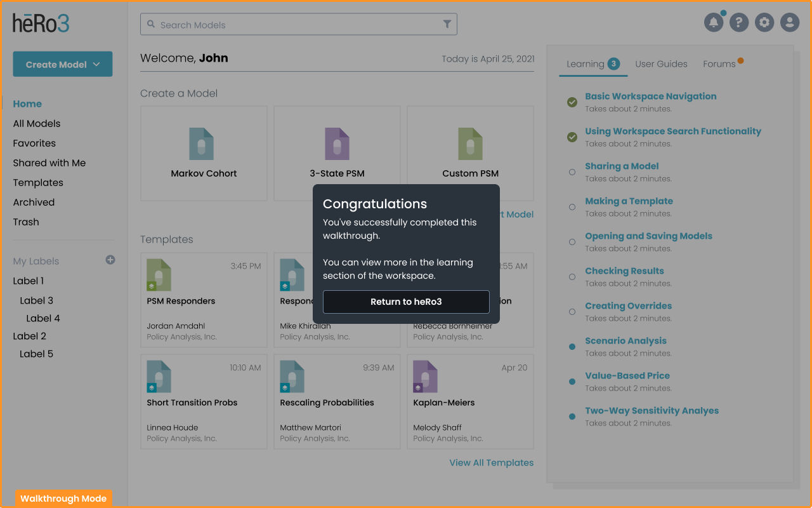Click the notifications bell icon
The image size is (812, 508).
tap(714, 23)
